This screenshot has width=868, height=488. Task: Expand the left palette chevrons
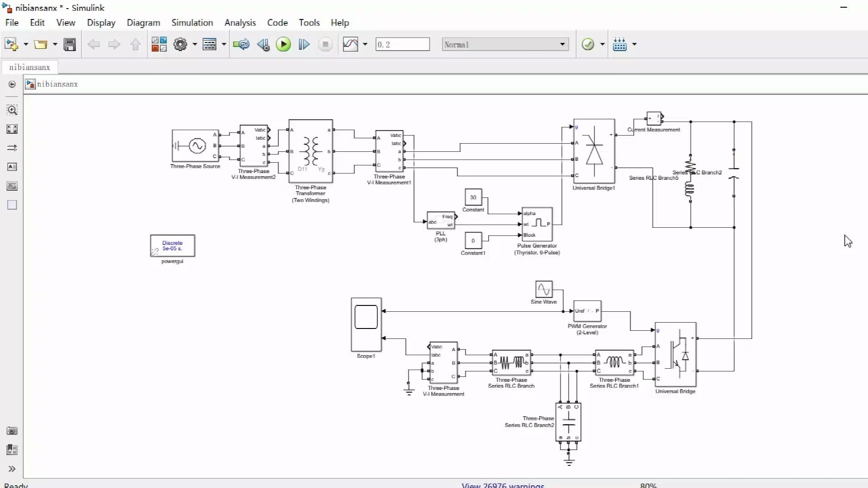coord(12,469)
